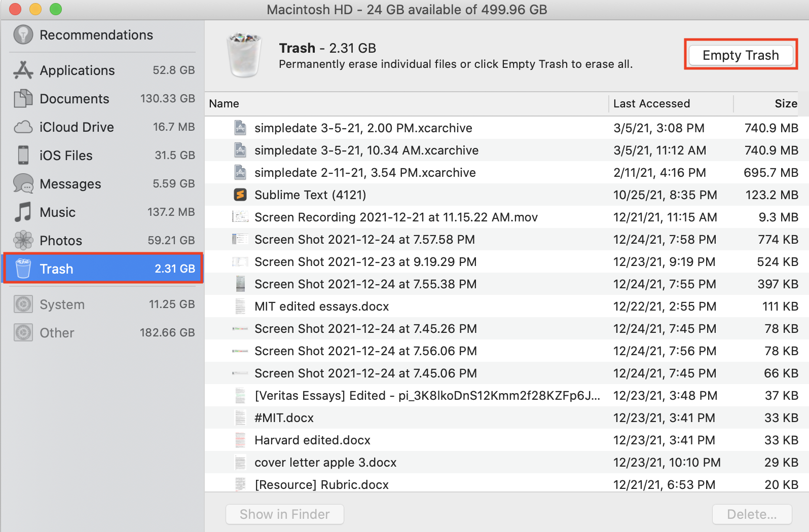Viewport: 809px width, 532px height.
Task: Click icon of simpledate 2-11-21, 3.54 PM.xcarchive
Action: pos(240,172)
